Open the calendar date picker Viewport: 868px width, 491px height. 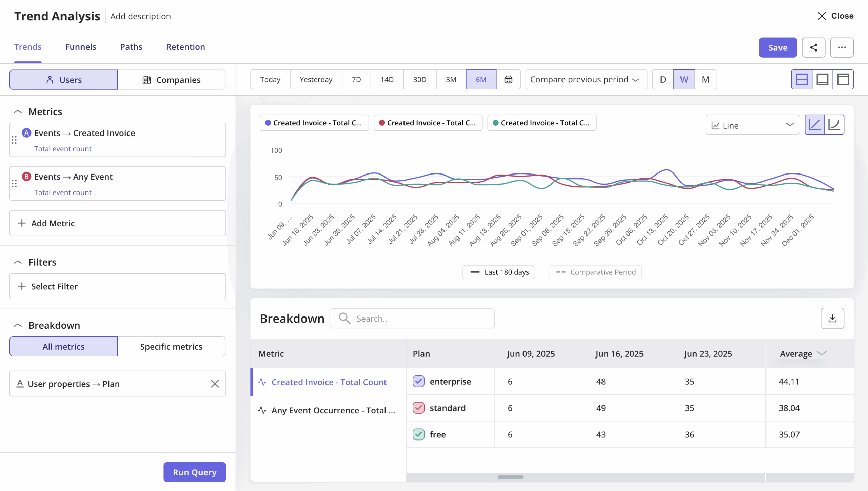(508, 79)
